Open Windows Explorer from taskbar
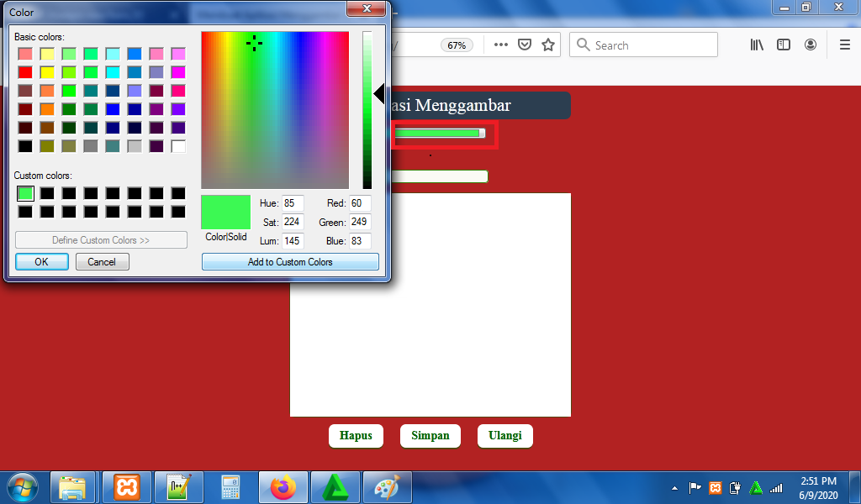This screenshot has height=504, width=861. coord(72,487)
